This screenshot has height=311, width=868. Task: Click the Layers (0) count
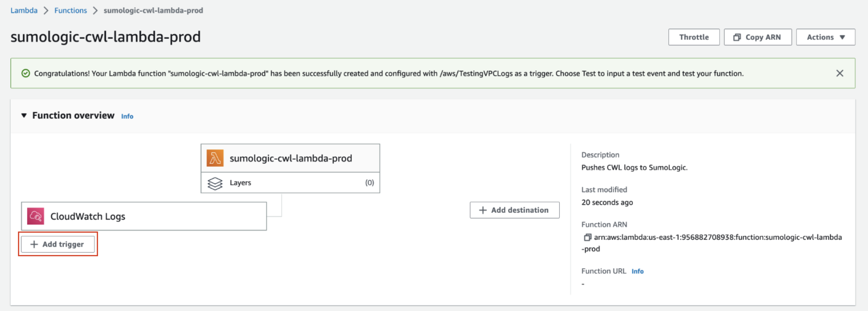(369, 183)
